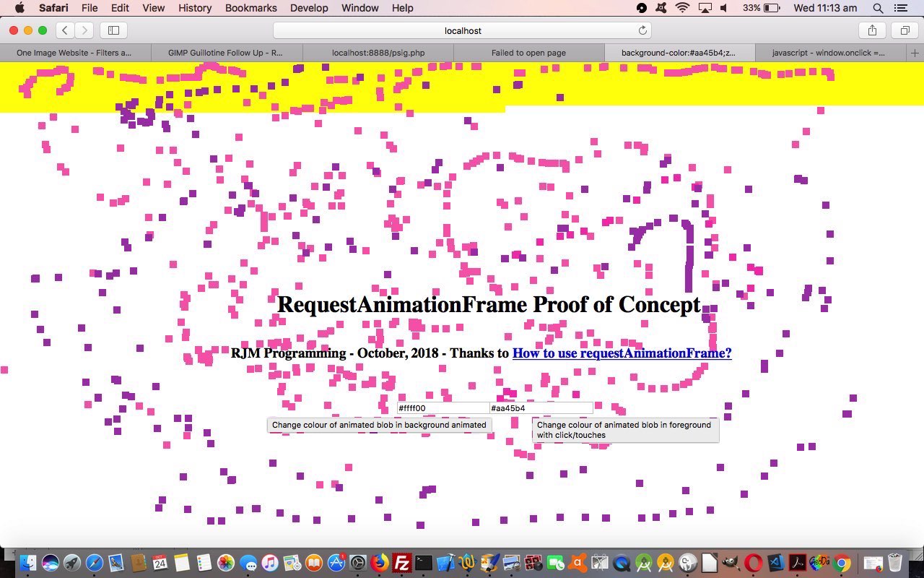
Task: Click the #ffff00 colour input field
Action: point(443,408)
